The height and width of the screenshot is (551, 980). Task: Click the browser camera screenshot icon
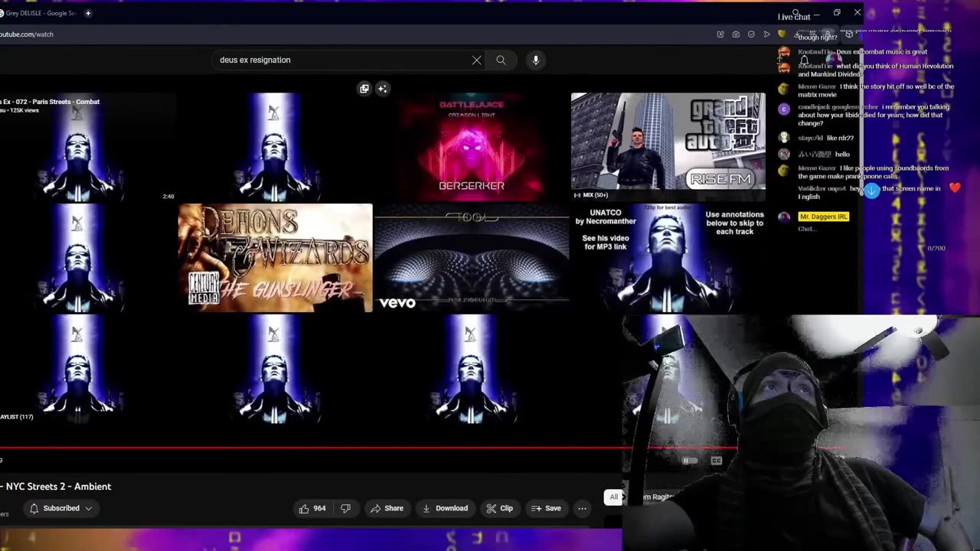click(x=736, y=34)
